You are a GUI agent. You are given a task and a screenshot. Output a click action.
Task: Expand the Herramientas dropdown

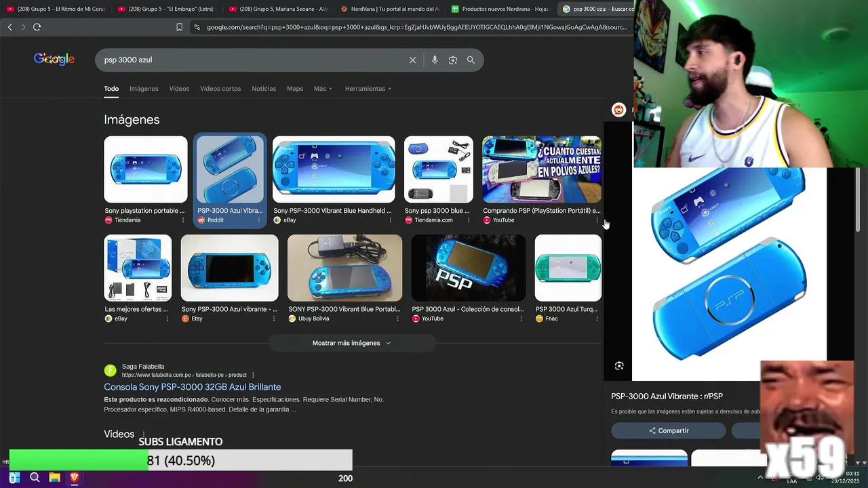pyautogui.click(x=368, y=89)
